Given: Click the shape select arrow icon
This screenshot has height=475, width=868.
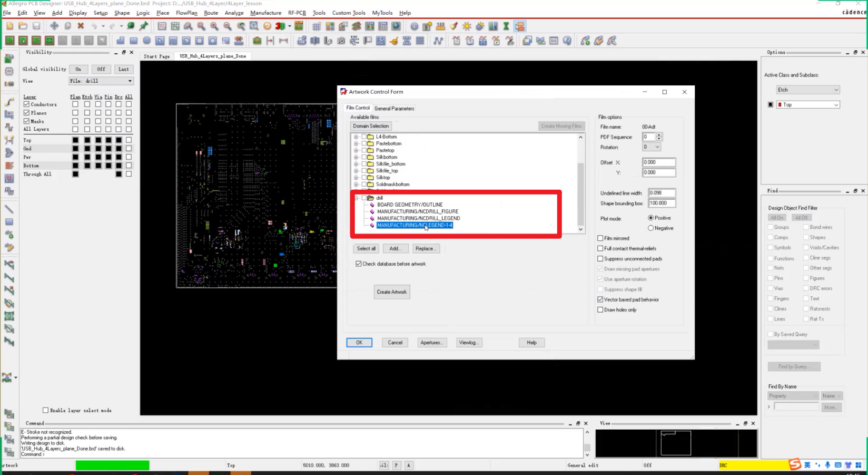Looking at the screenshot, I should point(160,41).
